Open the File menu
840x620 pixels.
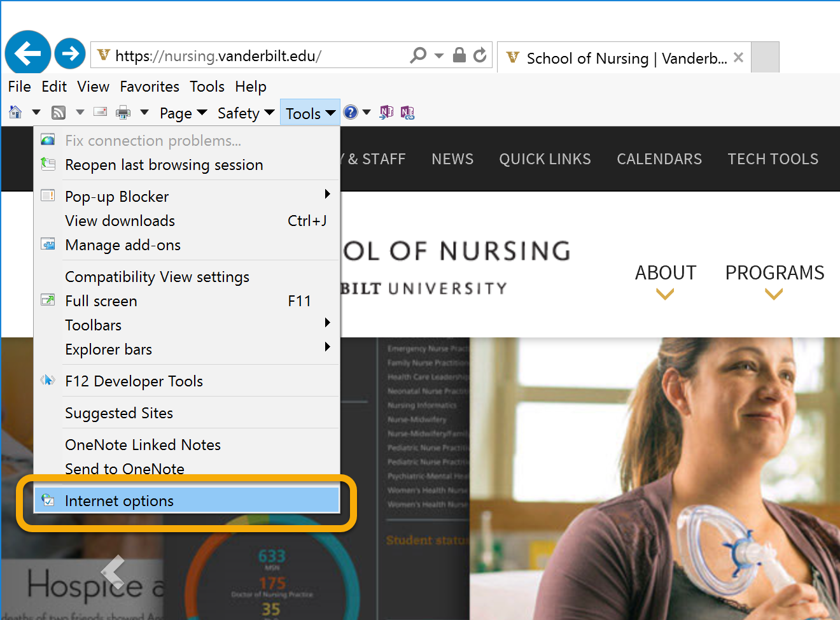20,87
